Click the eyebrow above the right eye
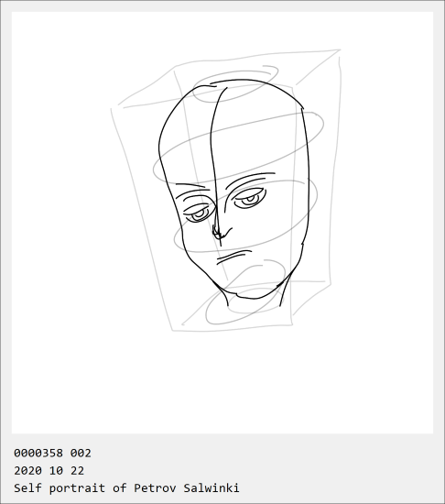 pyautogui.click(x=251, y=180)
